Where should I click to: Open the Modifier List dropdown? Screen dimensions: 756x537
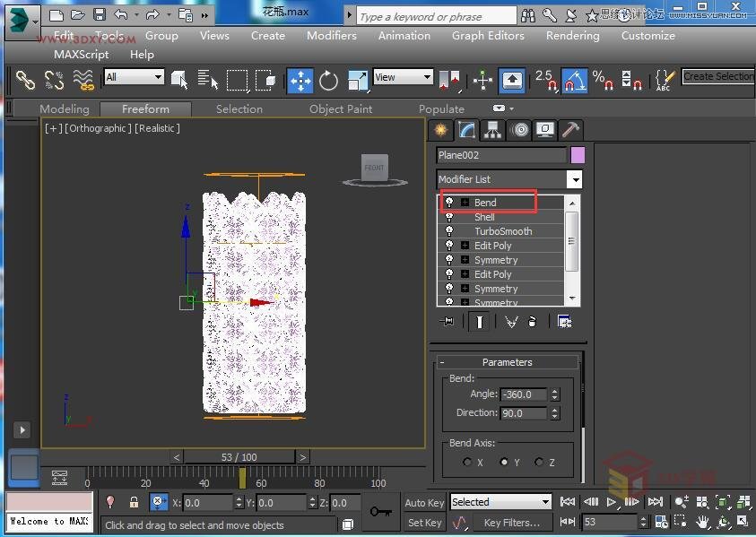(575, 179)
